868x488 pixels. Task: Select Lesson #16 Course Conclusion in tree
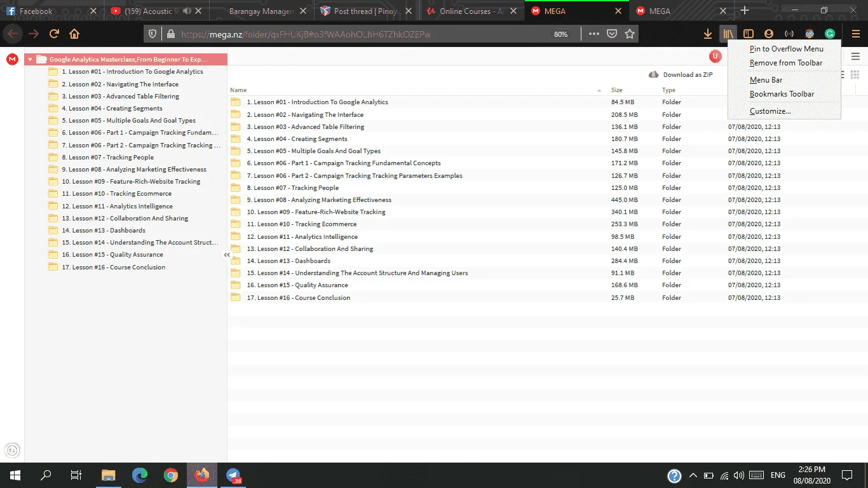[114, 268]
